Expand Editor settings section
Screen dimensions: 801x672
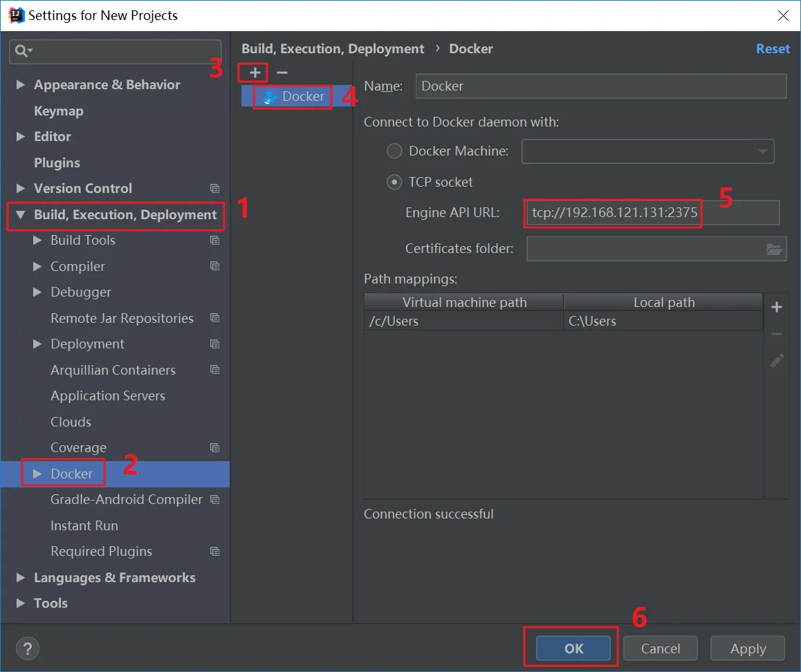tap(21, 136)
